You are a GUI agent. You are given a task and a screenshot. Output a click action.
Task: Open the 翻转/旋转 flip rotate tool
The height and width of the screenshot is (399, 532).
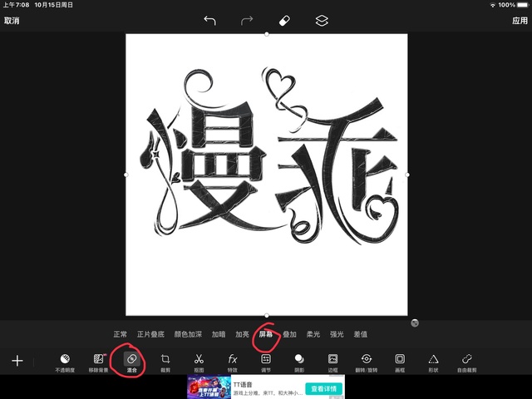coord(366,361)
